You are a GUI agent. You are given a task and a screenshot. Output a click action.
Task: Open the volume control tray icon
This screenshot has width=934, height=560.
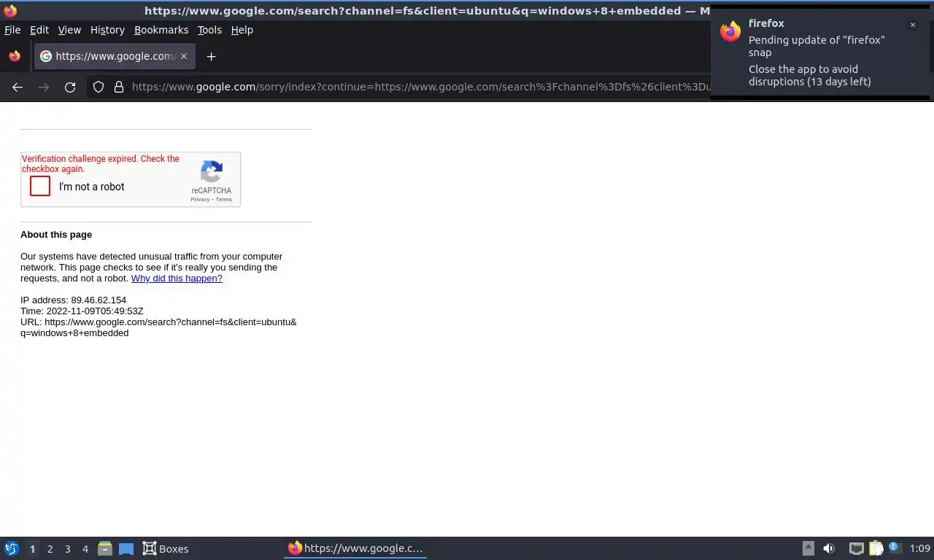829,548
